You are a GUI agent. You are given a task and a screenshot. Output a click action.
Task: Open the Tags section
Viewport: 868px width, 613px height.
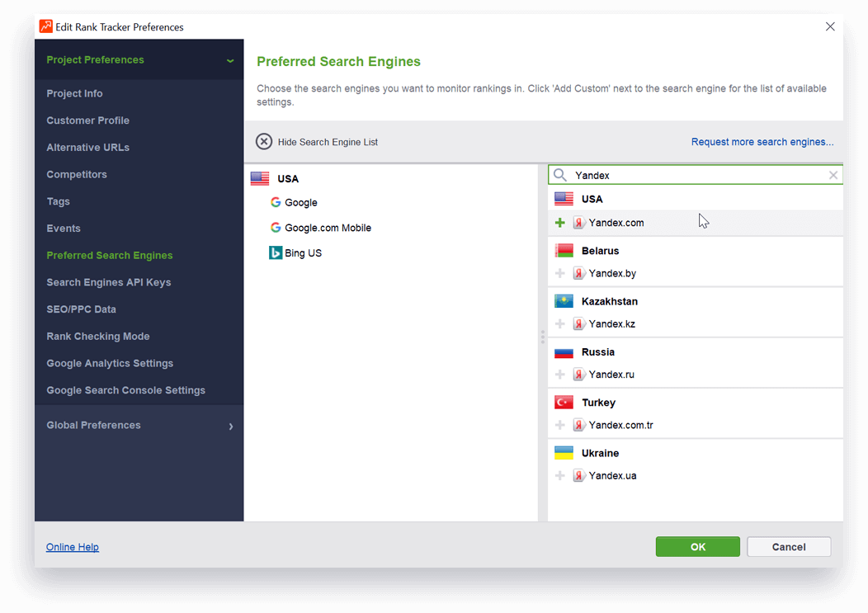pos(58,201)
